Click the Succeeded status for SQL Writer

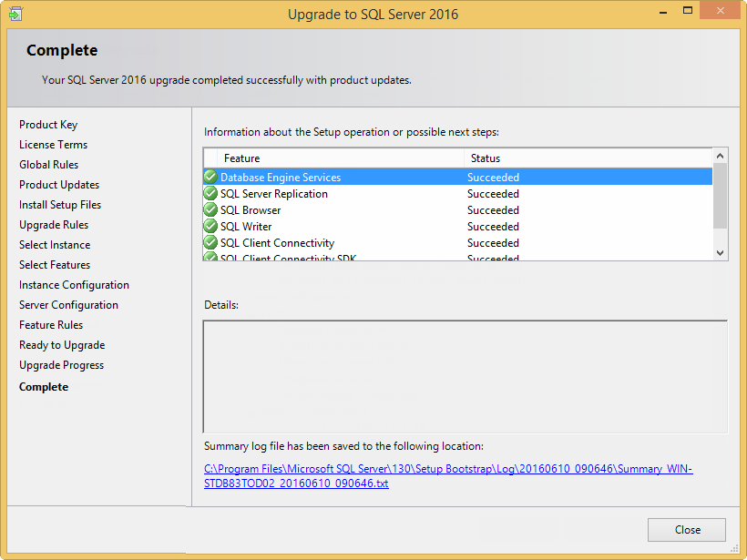493,227
